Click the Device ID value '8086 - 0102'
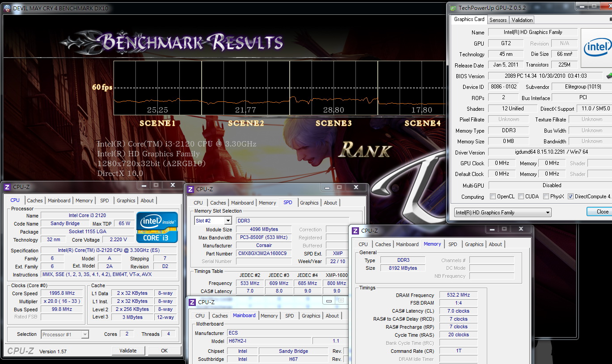612x364 pixels. click(x=503, y=87)
